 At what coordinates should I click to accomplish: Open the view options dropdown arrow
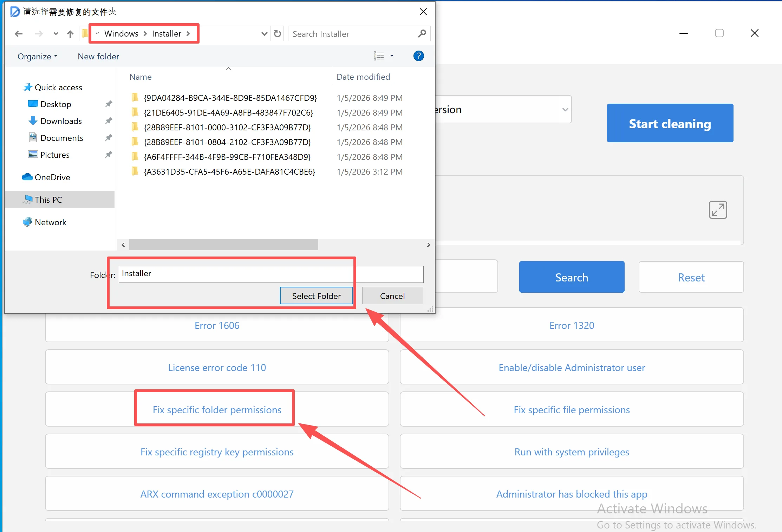tap(392, 56)
